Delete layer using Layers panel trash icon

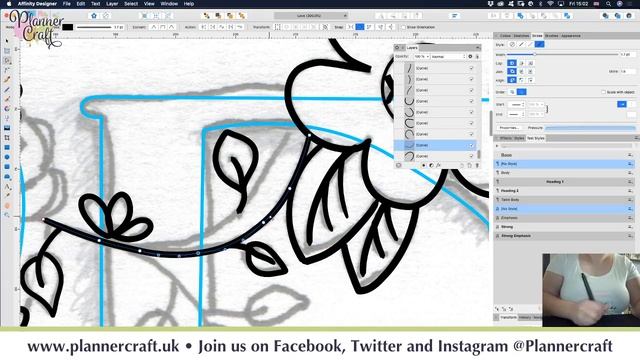[477, 166]
